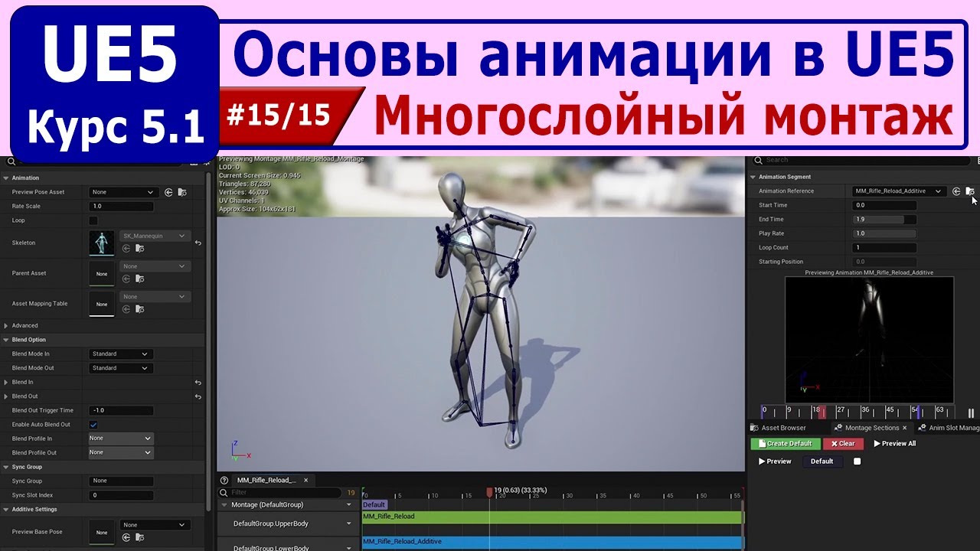Browse to Preview Base Pose asset
This screenshot has width=980, height=551.
click(x=139, y=537)
